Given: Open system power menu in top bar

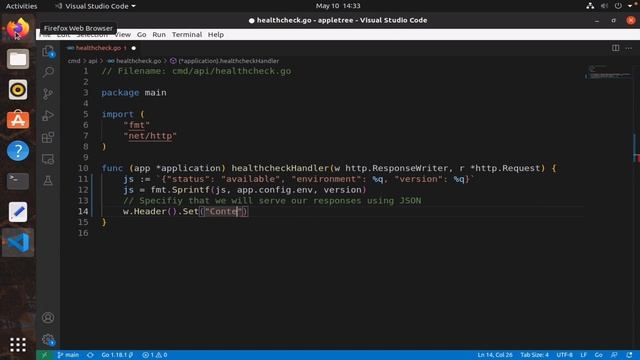Looking at the screenshot, I should [618, 6].
